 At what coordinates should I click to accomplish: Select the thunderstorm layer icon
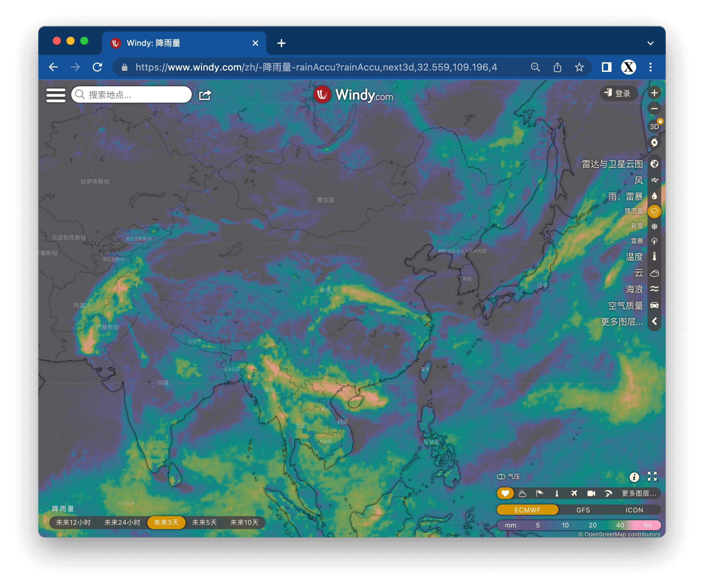coord(654,241)
